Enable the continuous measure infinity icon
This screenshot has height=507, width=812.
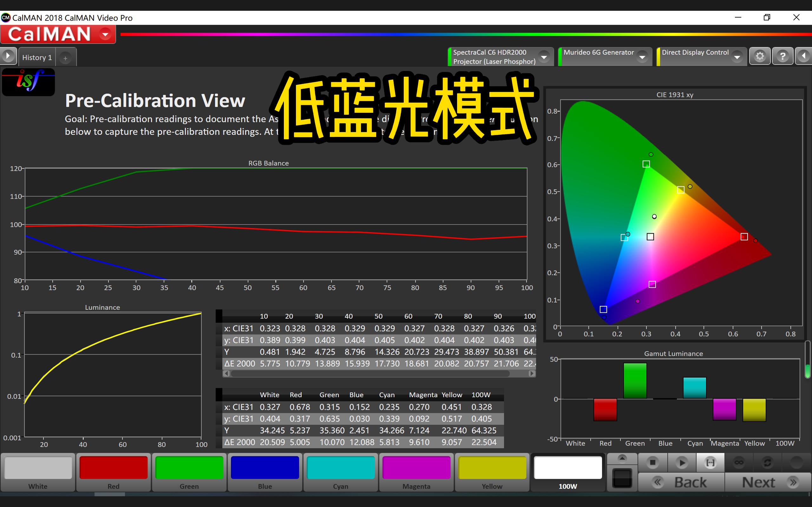[x=738, y=463]
